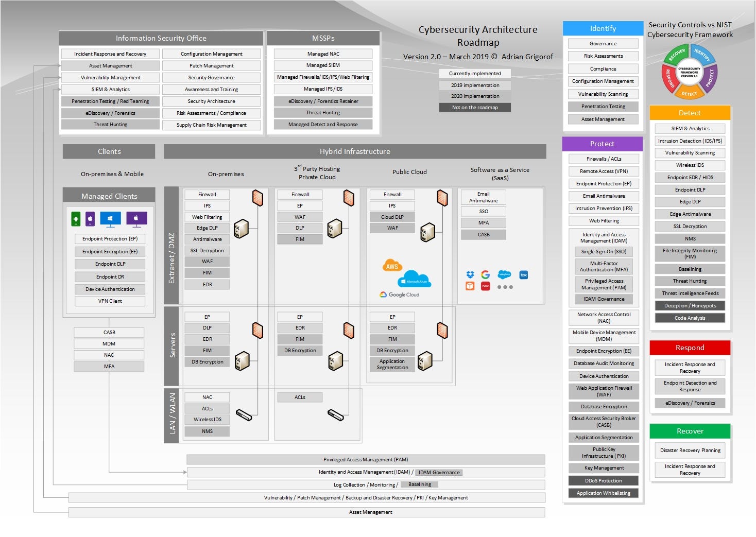
Task: Click the server icon in Public Cloud Servers row
Action: click(425, 361)
